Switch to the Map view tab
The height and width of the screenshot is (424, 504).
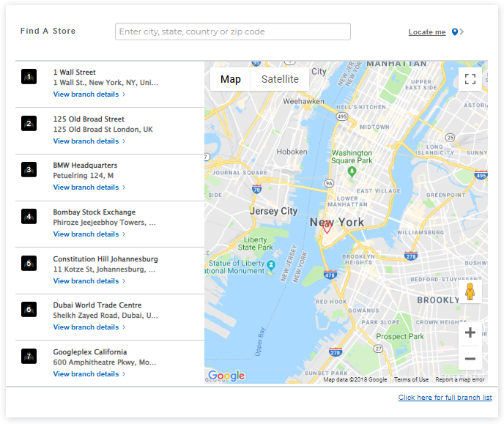[x=231, y=79]
